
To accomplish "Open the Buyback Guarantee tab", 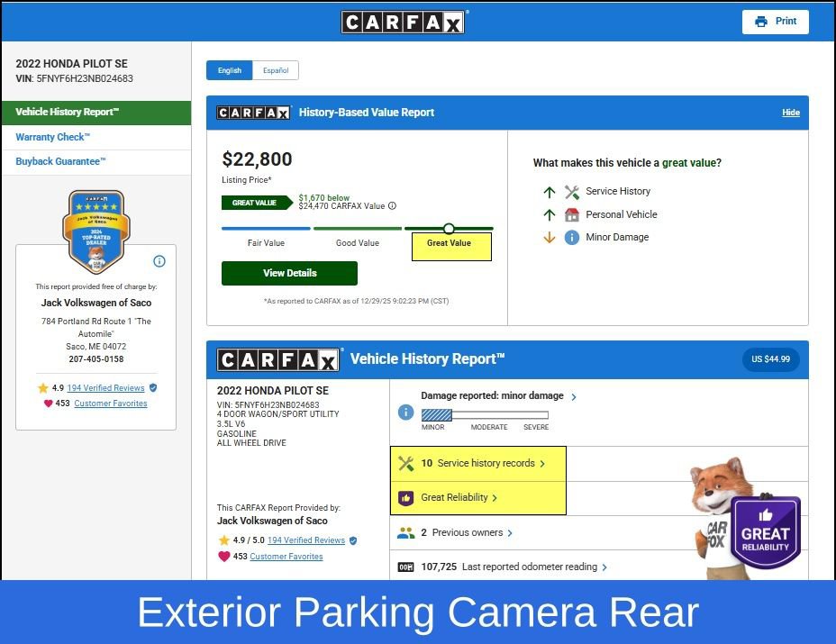I will point(60,162).
